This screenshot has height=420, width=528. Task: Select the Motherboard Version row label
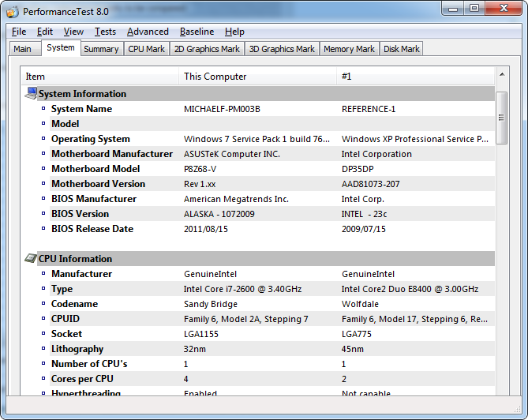click(x=99, y=184)
